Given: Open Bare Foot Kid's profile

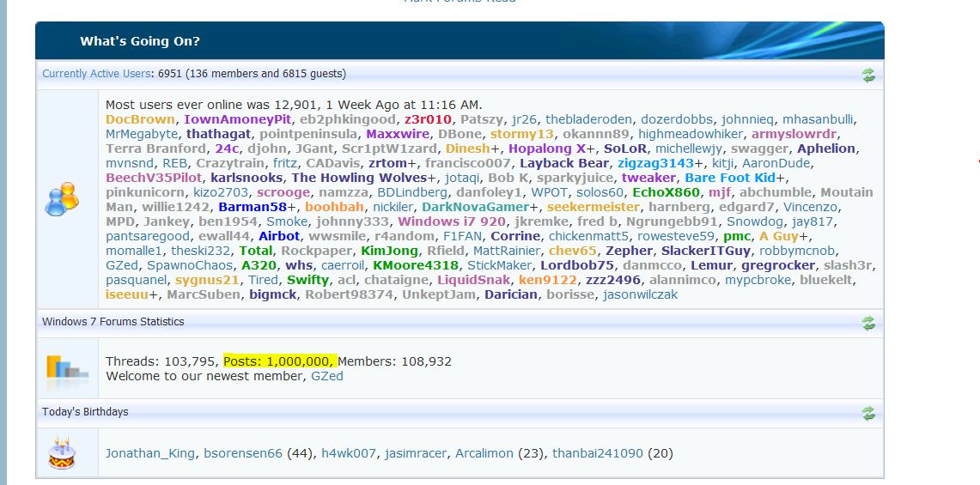Looking at the screenshot, I should pyautogui.click(x=730, y=178).
